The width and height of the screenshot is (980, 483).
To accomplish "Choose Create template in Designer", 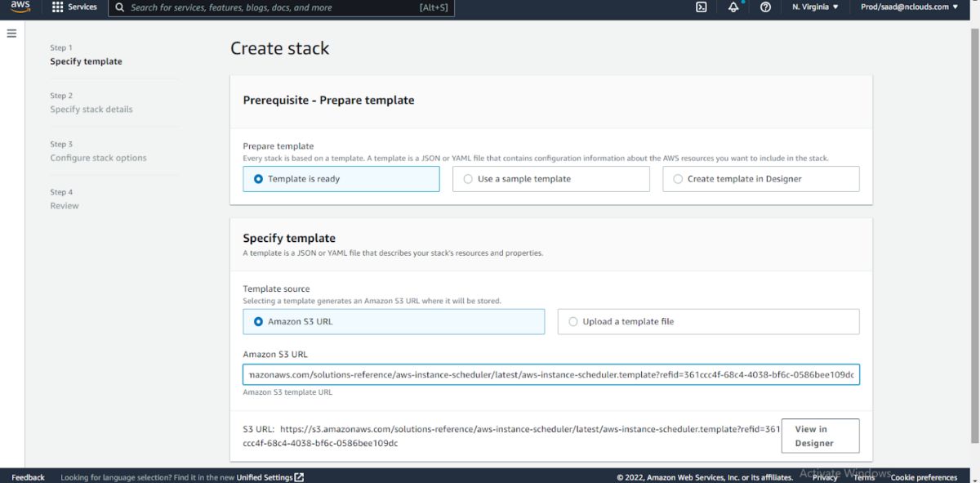I will [677, 178].
